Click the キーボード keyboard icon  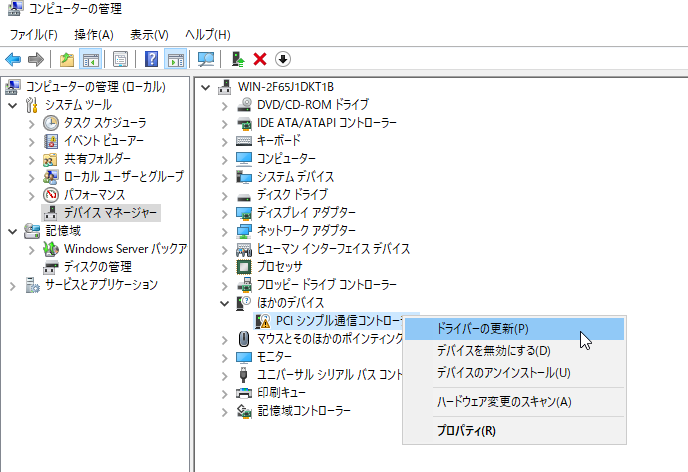tap(244, 141)
